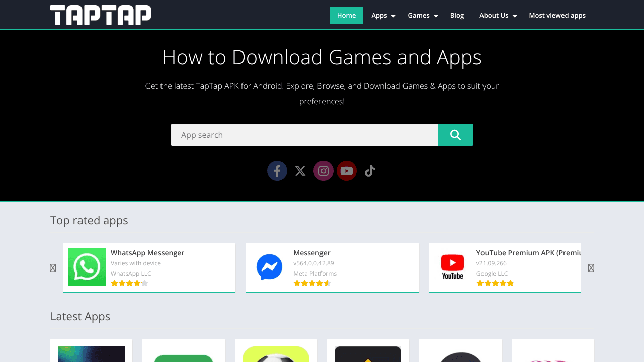Click the 'Latest Apps' heading
This screenshot has height=362, width=644.
(80, 316)
